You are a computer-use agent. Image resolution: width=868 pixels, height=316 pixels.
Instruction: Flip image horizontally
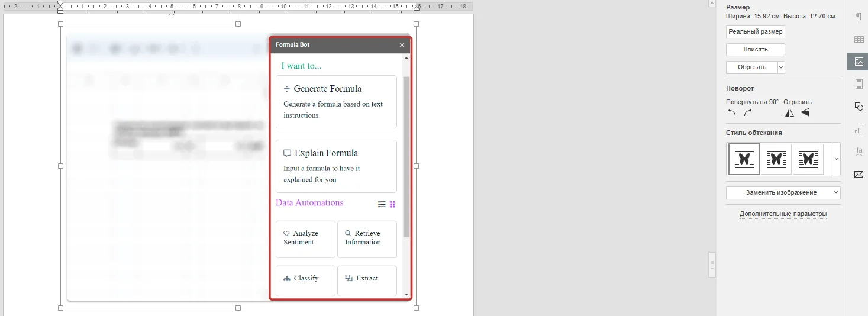789,112
